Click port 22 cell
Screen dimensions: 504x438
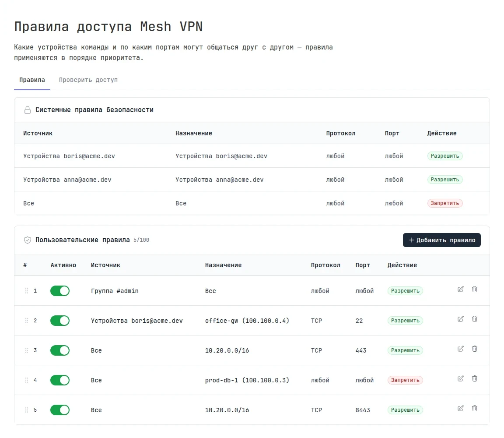pos(359,321)
